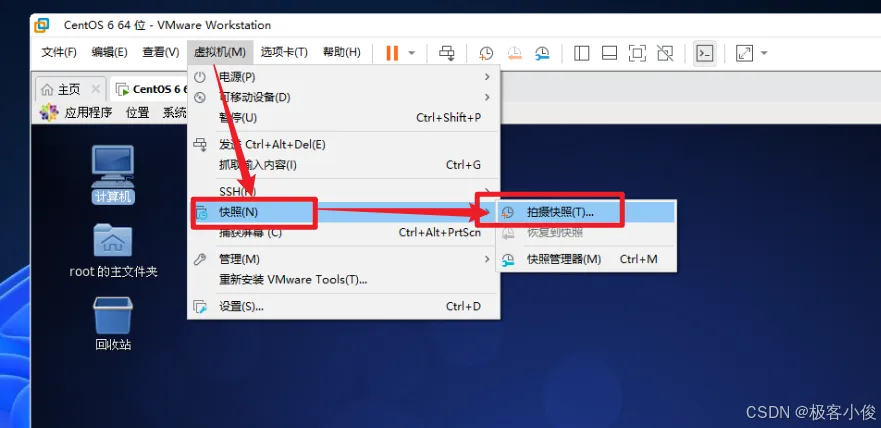
Task: Expand the 管理(M) submenu
Action: [x=343, y=259]
